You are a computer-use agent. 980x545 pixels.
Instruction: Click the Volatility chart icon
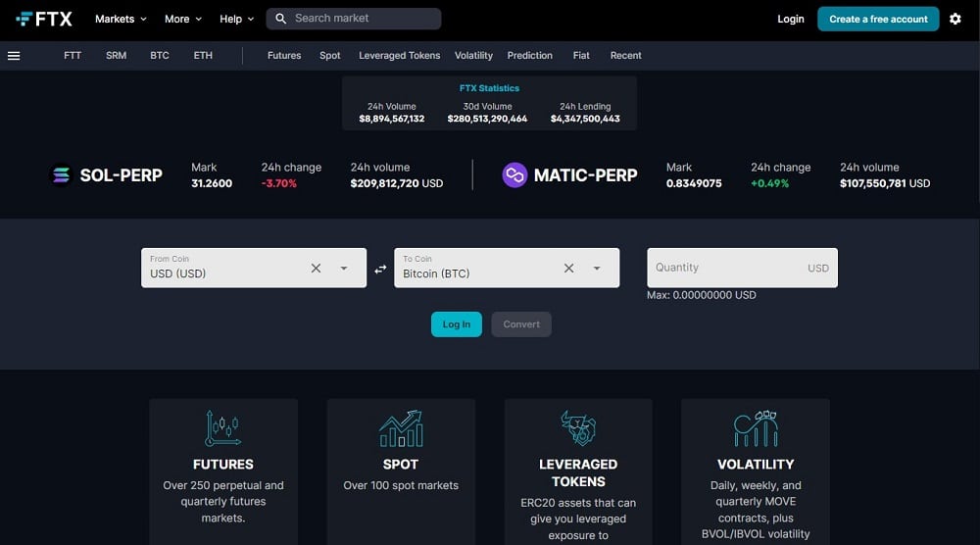[756, 428]
